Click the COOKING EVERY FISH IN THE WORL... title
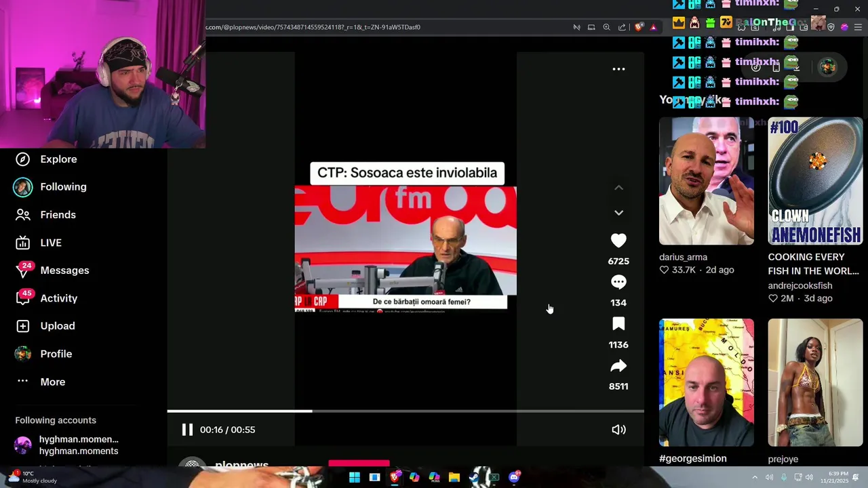The image size is (868, 488). coord(813,264)
